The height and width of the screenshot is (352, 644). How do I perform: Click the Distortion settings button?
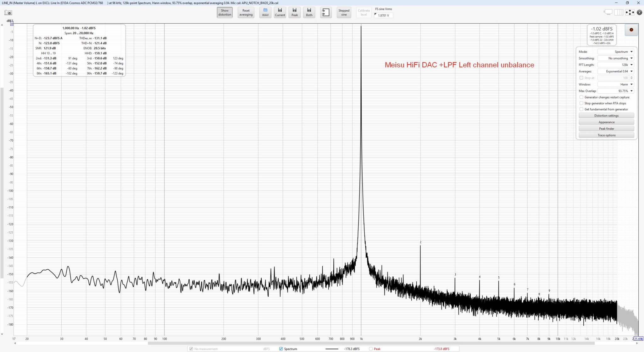(x=606, y=116)
